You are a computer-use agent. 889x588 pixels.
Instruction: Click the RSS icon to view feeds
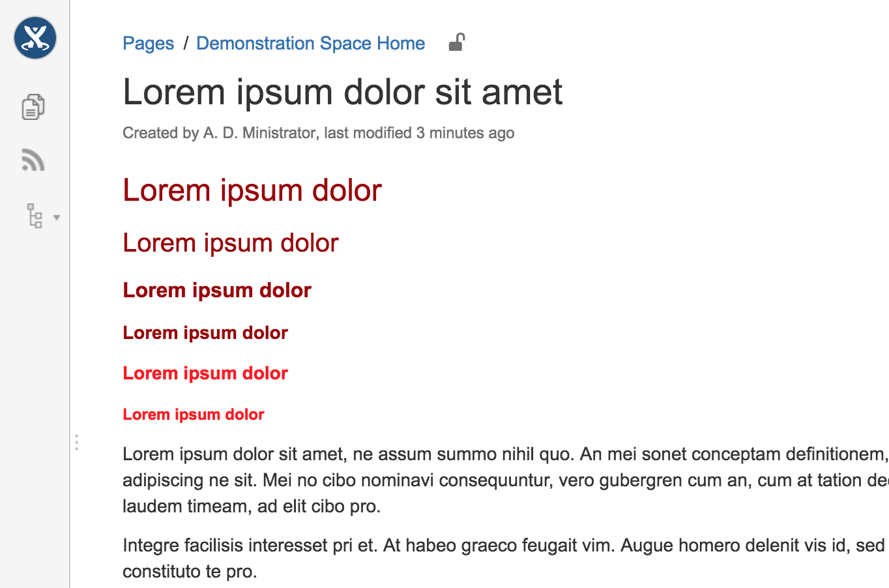[x=33, y=160]
